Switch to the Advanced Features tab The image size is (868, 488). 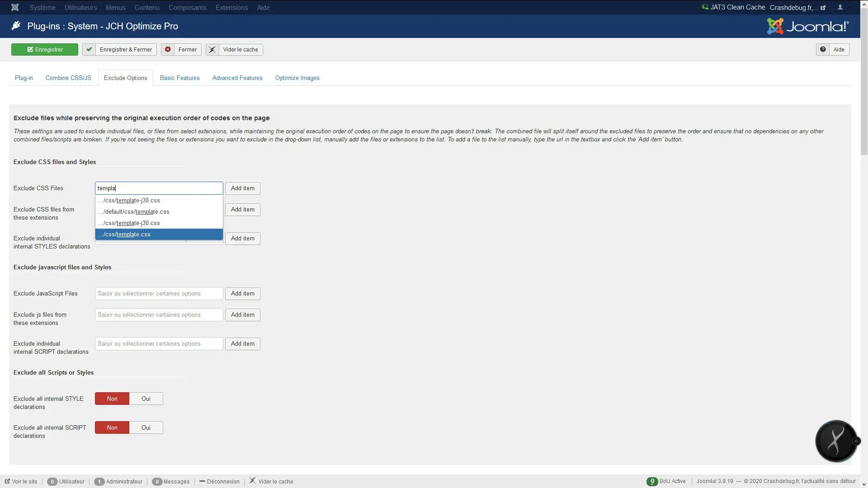[237, 78]
